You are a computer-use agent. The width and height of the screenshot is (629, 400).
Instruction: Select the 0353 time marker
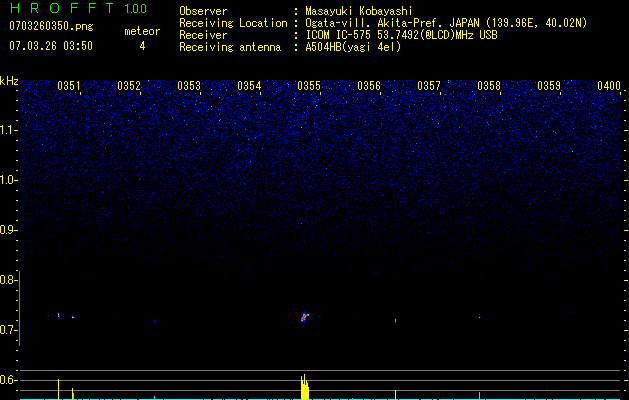(x=189, y=86)
